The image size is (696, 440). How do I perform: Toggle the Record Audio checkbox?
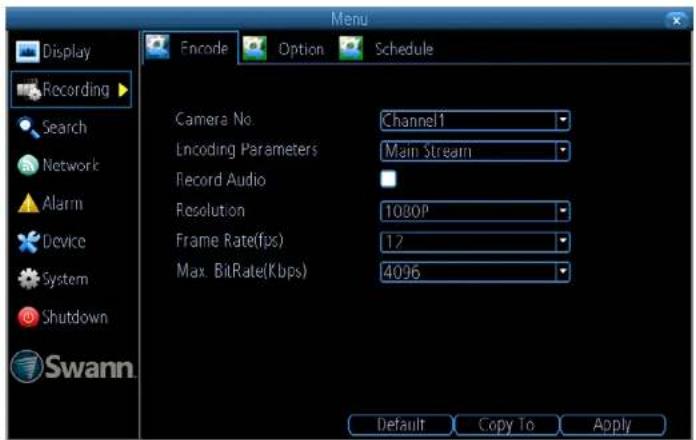coord(388,179)
